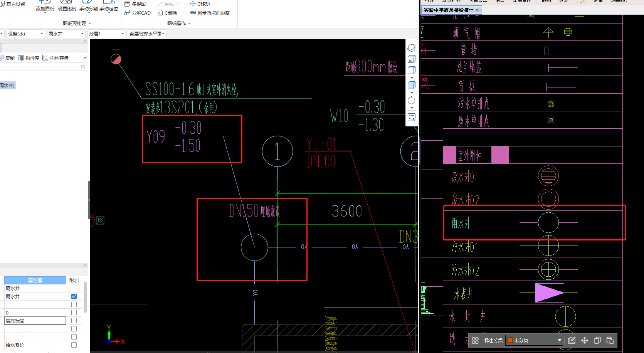Open dropdown arrow below rotate view icon
This screenshot has width=644, height=353.
point(412,108)
